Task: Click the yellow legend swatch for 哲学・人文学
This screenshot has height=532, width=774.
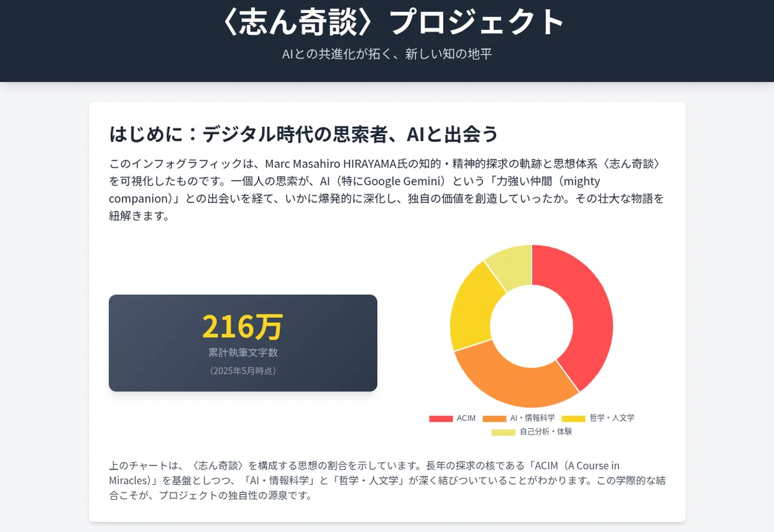Action: (x=573, y=419)
